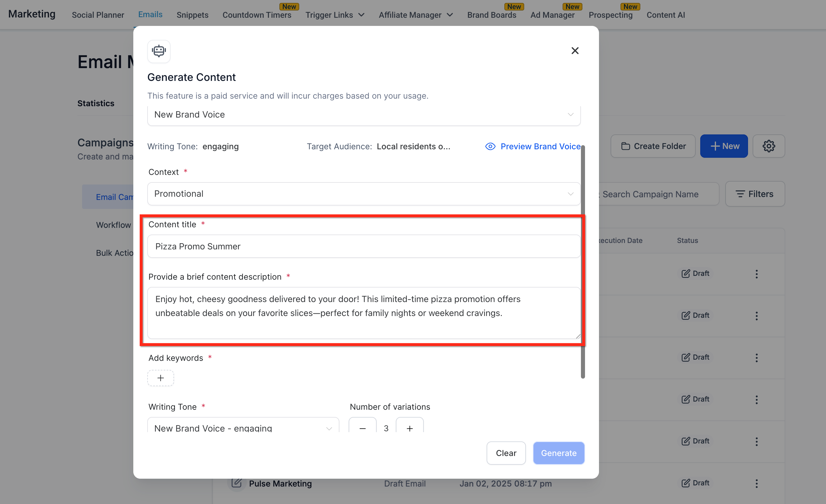Click the eye icon next to Preview Brand Voice
This screenshot has width=826, height=504.
point(490,146)
